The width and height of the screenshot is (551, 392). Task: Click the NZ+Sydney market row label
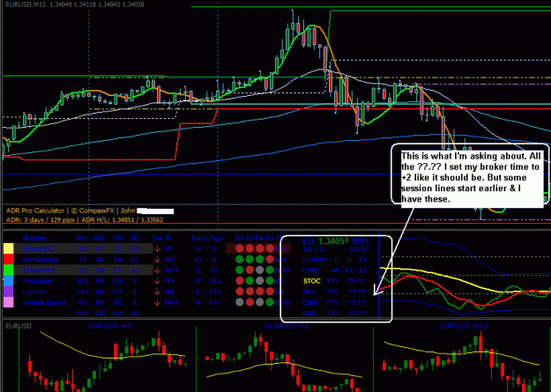coord(41,260)
